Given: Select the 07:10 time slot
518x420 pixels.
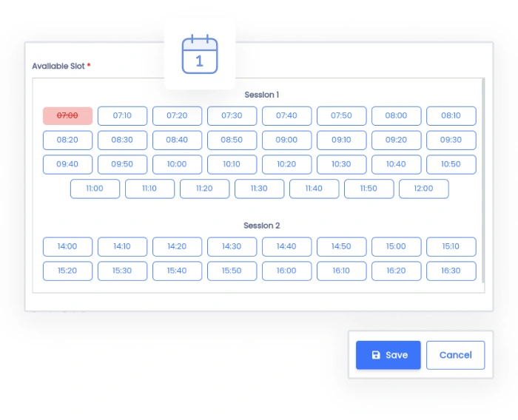Looking at the screenshot, I should (x=122, y=116).
